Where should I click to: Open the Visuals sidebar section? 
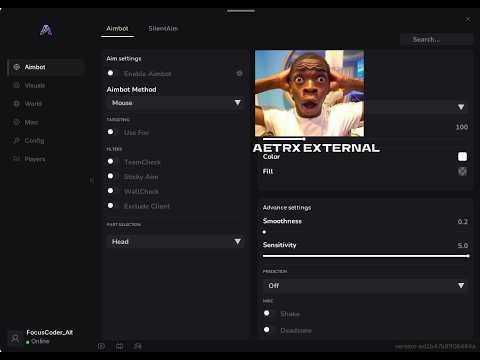[x=45, y=85]
